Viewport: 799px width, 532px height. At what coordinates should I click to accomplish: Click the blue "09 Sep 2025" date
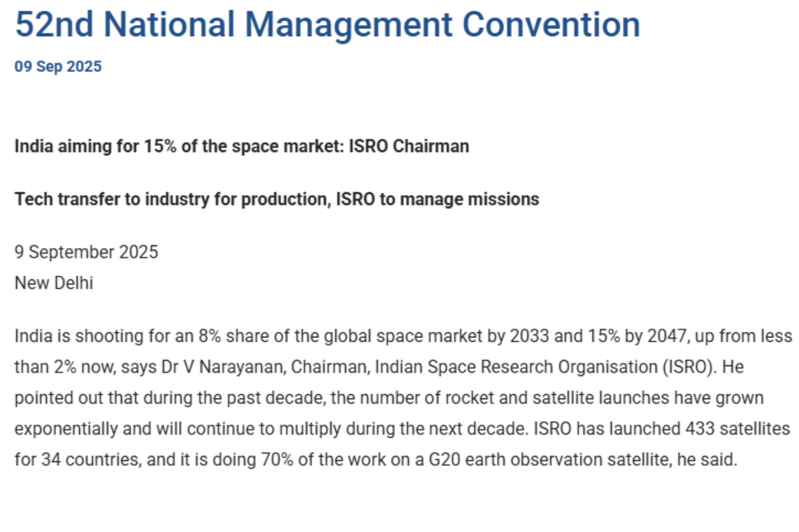point(58,67)
